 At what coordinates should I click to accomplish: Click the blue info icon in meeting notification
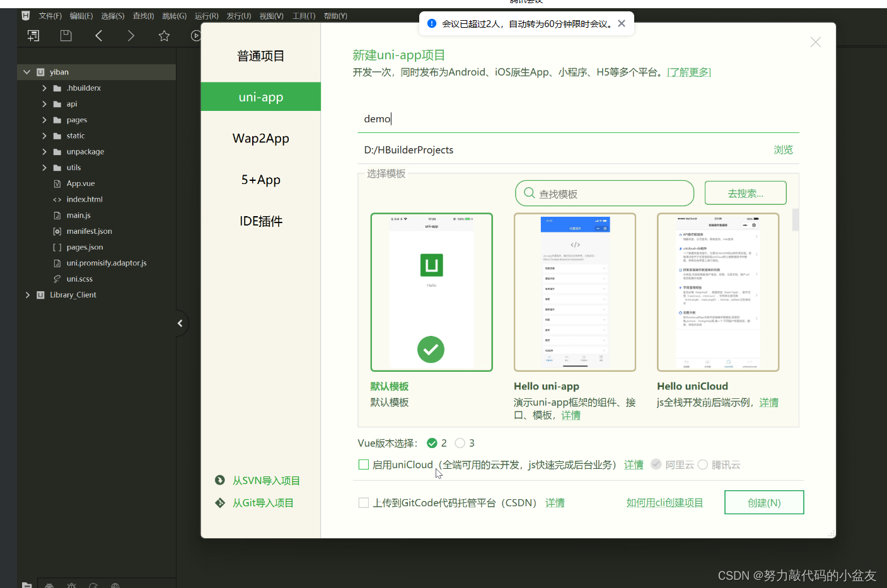432,23
